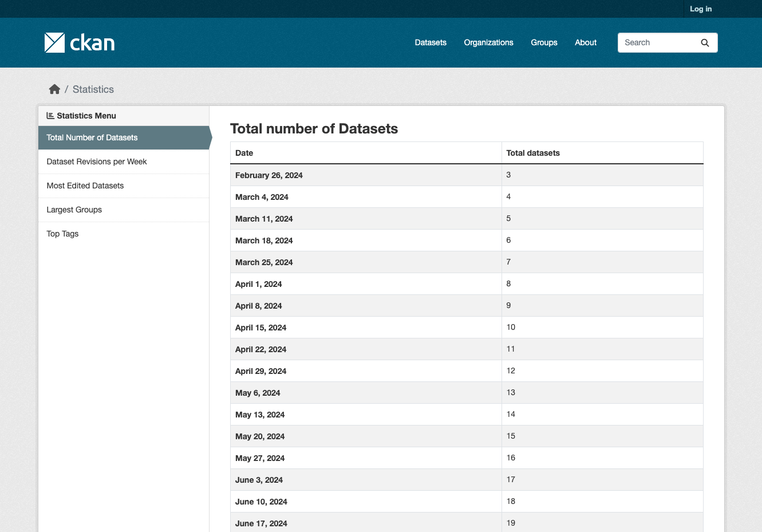Image resolution: width=762 pixels, height=532 pixels.
Task: Click the Log in link
Action: 701,9
